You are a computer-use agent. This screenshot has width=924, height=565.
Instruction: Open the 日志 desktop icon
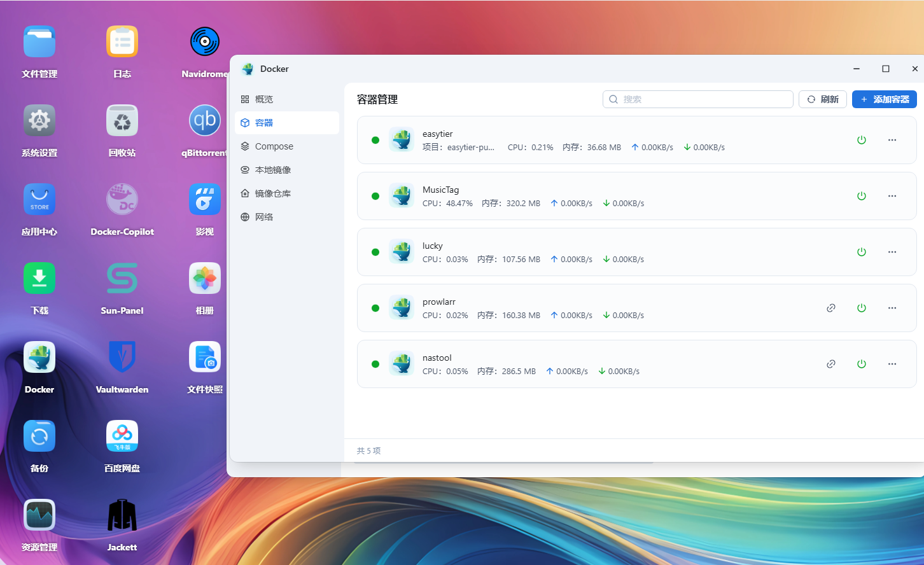coord(122,42)
